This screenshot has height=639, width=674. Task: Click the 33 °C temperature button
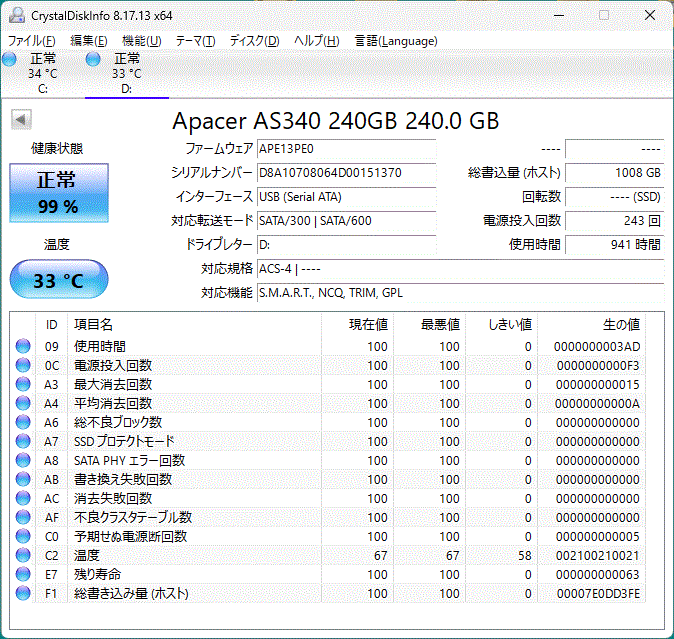pyautogui.click(x=59, y=279)
